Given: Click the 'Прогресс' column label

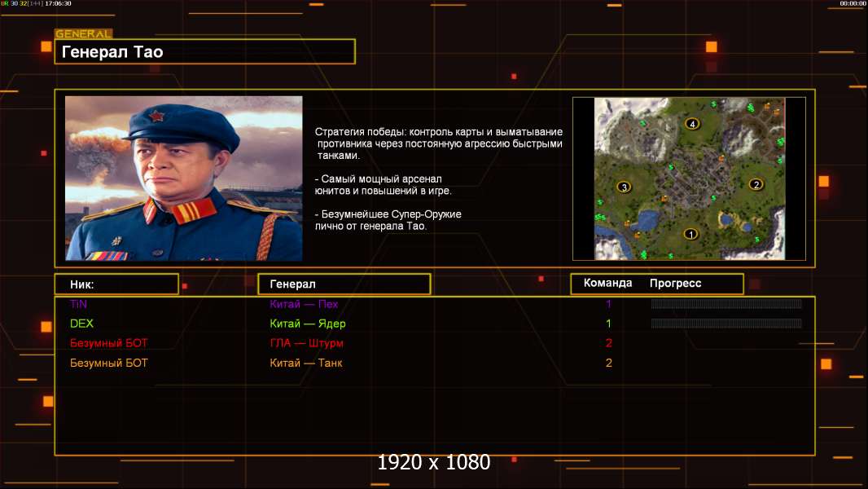Looking at the screenshot, I should (675, 283).
